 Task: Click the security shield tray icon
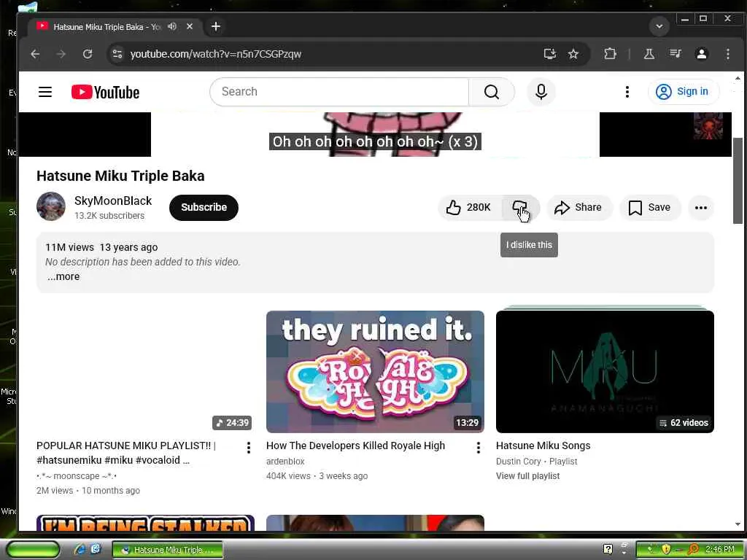pyautogui.click(x=666, y=550)
